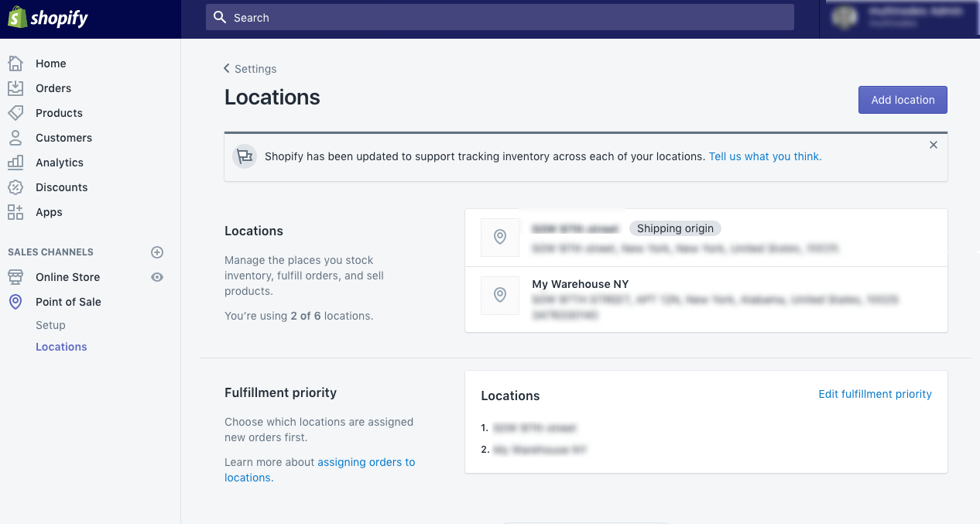
Task: Toggle Online Store visibility eye icon
Action: point(157,276)
